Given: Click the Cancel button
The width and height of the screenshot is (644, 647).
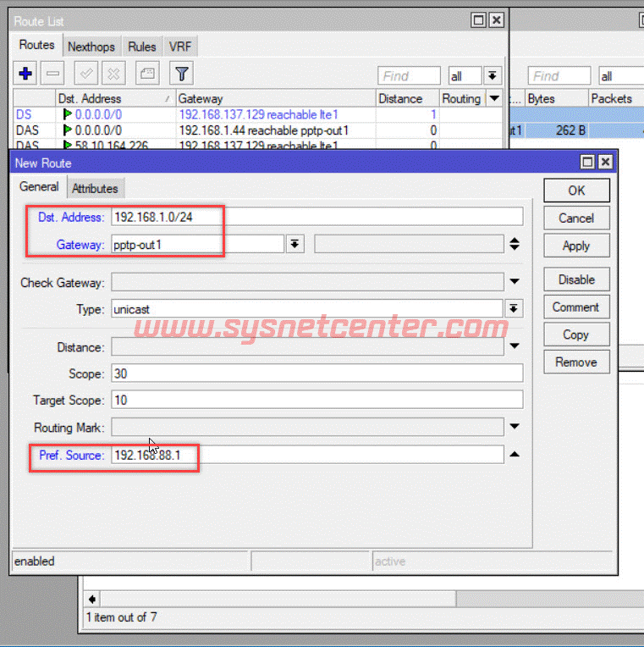Looking at the screenshot, I should coord(576,218).
